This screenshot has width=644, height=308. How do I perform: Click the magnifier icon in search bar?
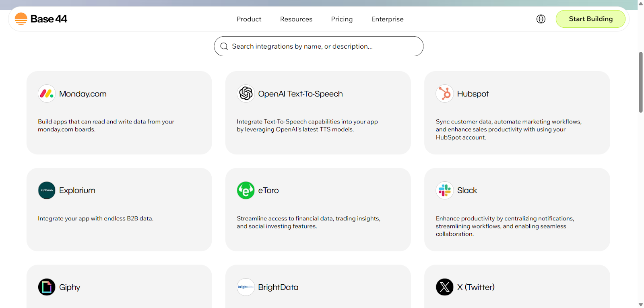[x=224, y=46]
